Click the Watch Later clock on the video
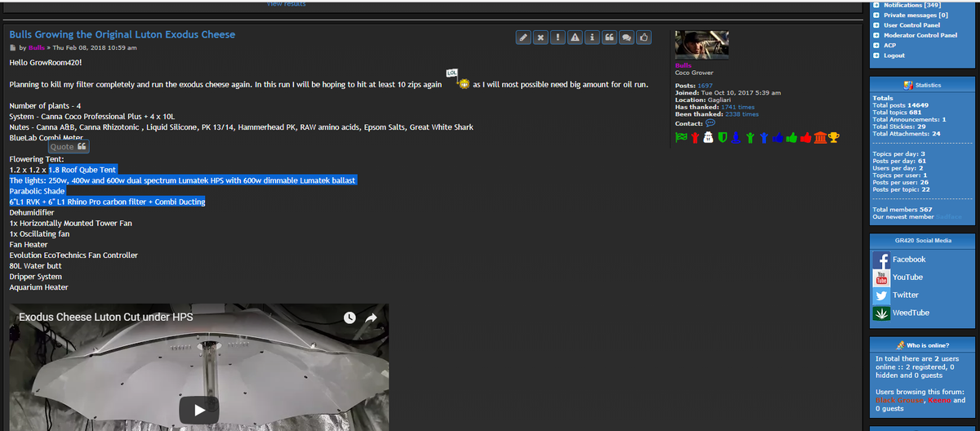This screenshot has height=431, width=980. (349, 318)
